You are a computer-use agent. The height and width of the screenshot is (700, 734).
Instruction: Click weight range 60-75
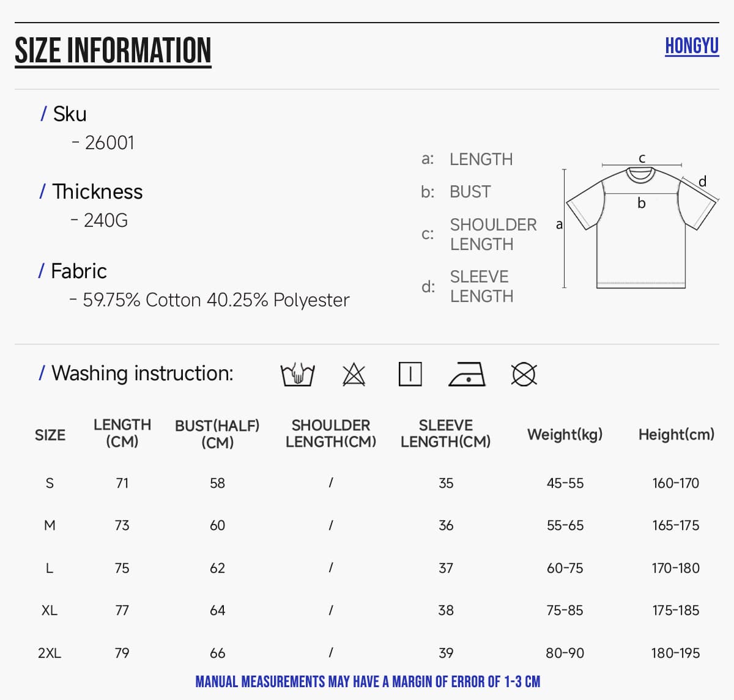point(565,568)
